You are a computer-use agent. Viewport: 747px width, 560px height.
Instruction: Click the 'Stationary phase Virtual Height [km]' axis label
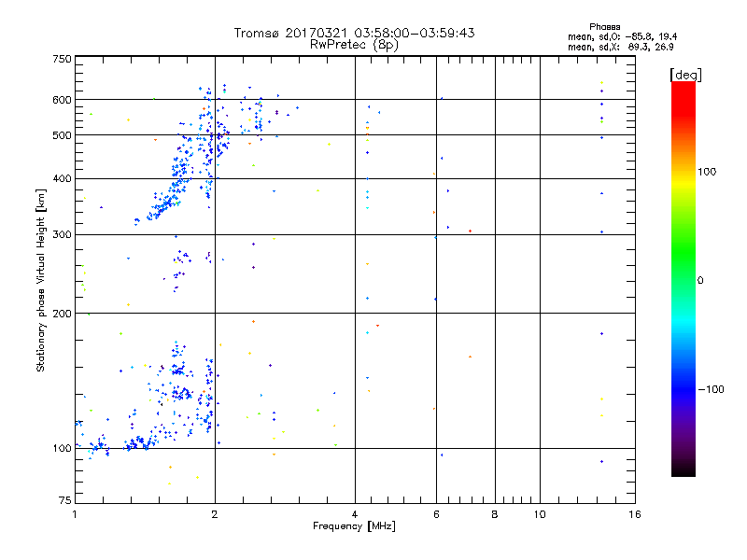[x=41, y=281]
